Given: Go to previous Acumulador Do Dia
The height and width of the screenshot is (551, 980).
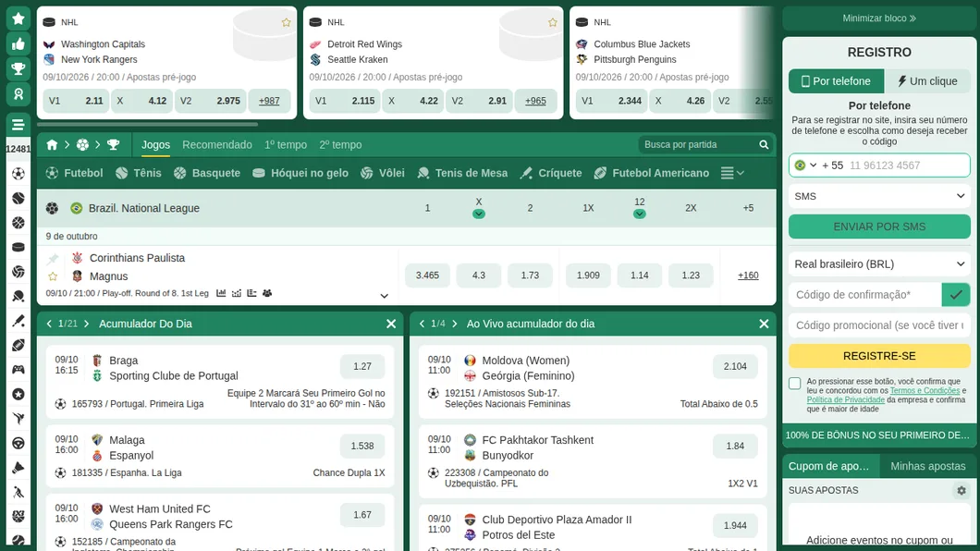Looking at the screenshot, I should pyautogui.click(x=49, y=324).
